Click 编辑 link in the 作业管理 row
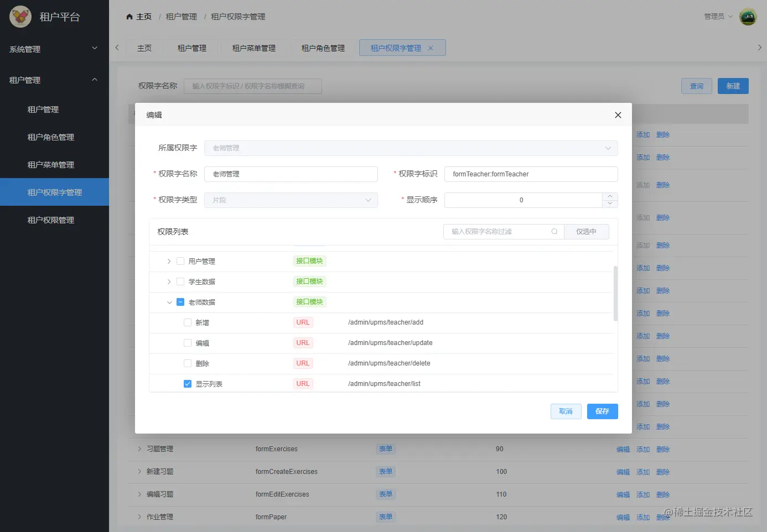This screenshot has height=532, width=767. [x=623, y=518]
